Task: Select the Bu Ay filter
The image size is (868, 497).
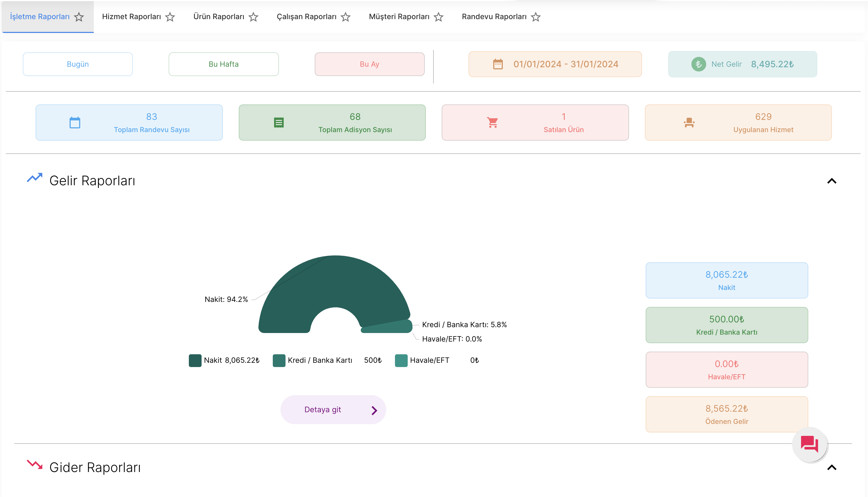Action: (x=370, y=64)
